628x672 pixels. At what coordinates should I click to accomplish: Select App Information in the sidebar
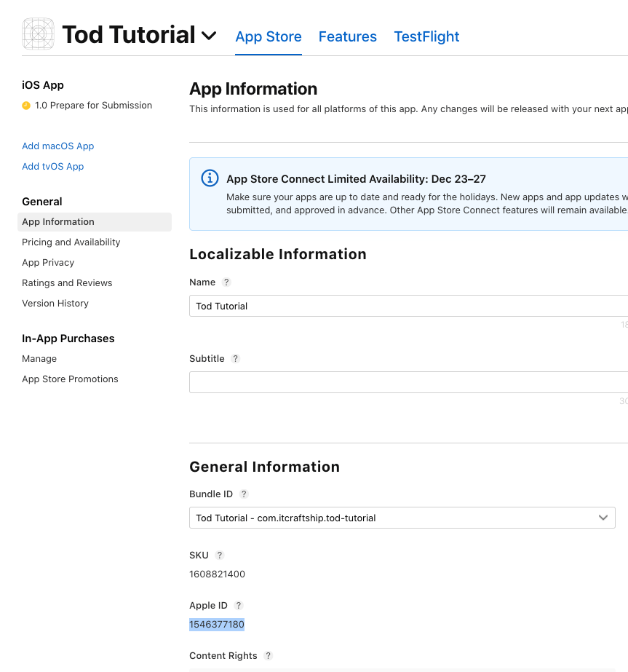95,222
